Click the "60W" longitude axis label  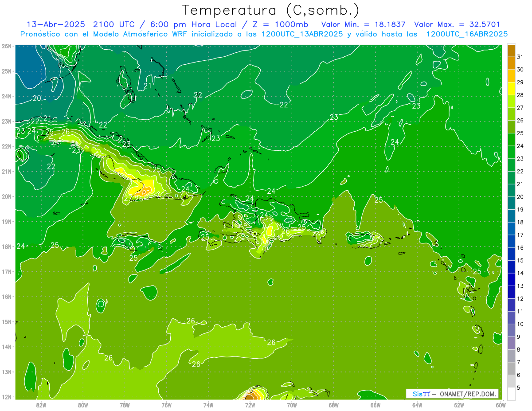(x=501, y=405)
